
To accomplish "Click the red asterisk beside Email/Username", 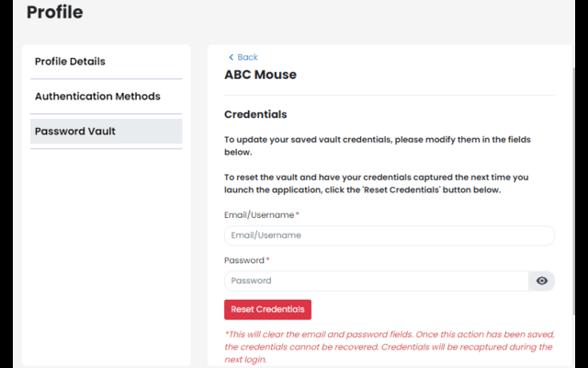I will (x=298, y=214).
